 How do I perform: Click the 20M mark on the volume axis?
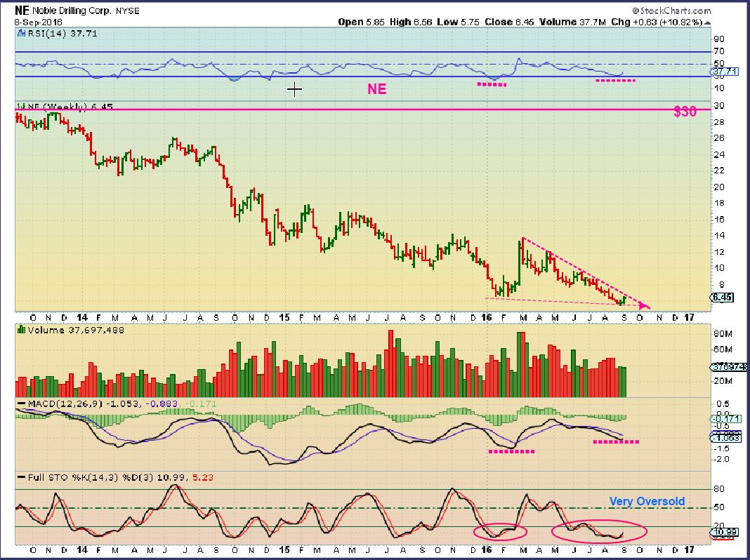click(723, 381)
